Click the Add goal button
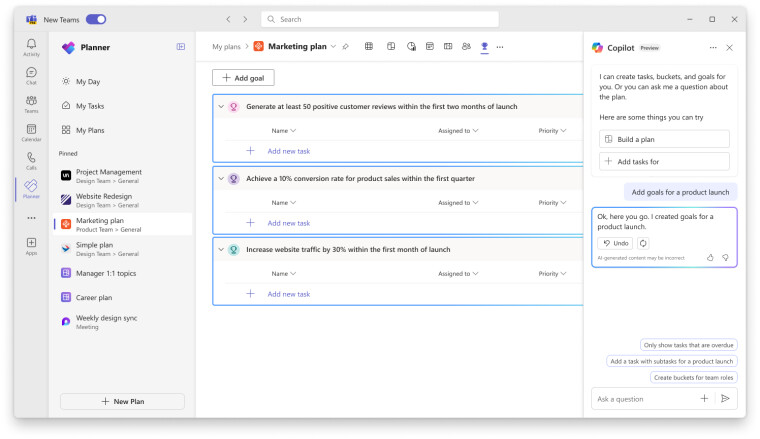 (x=243, y=78)
